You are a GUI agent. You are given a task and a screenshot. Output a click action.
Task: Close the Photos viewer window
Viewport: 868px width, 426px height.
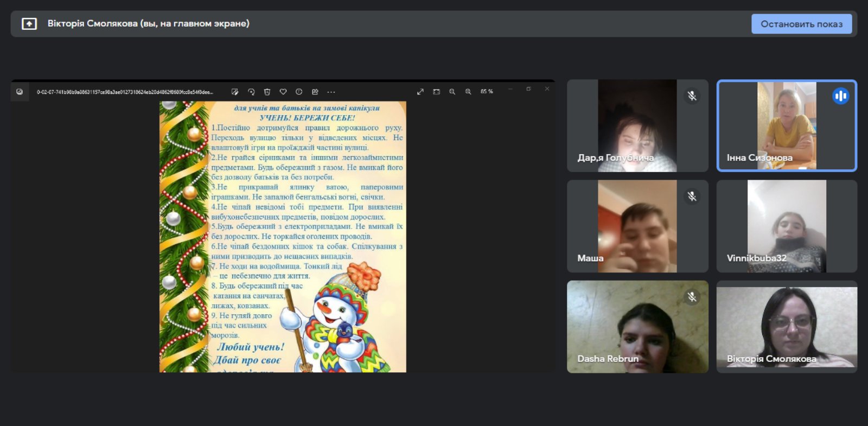point(547,88)
